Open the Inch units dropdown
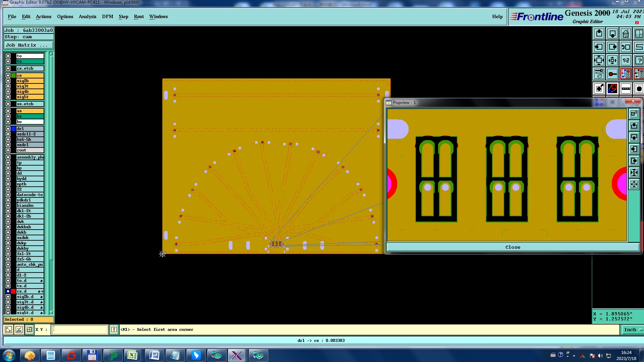This screenshot has width=644, height=362. click(632, 329)
